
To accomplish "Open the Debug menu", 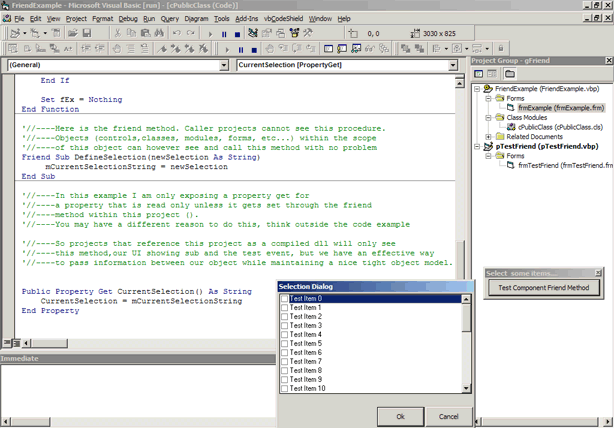I will (x=128, y=18).
